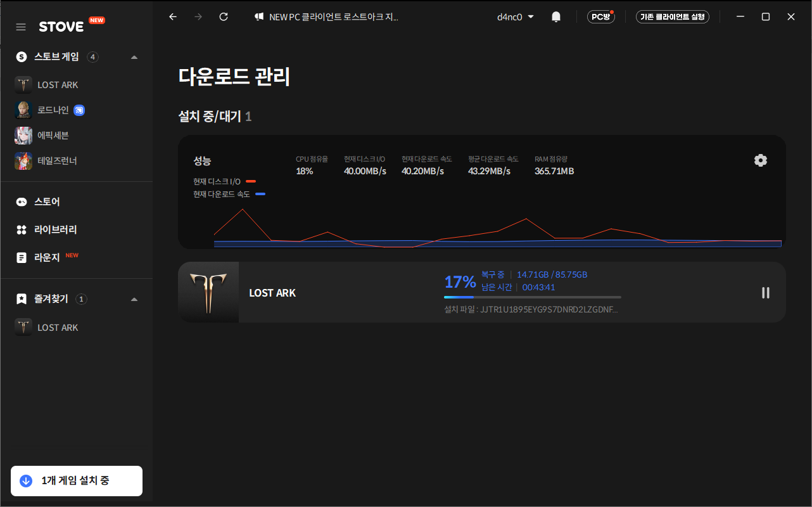The image size is (812, 507).
Task: Click the LOST ARK download thumbnail
Action: tap(208, 293)
